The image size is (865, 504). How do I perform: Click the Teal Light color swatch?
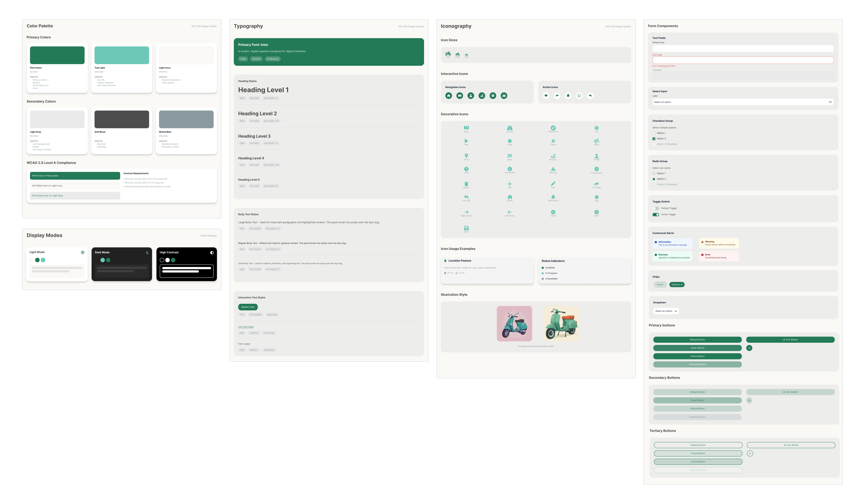122,55
